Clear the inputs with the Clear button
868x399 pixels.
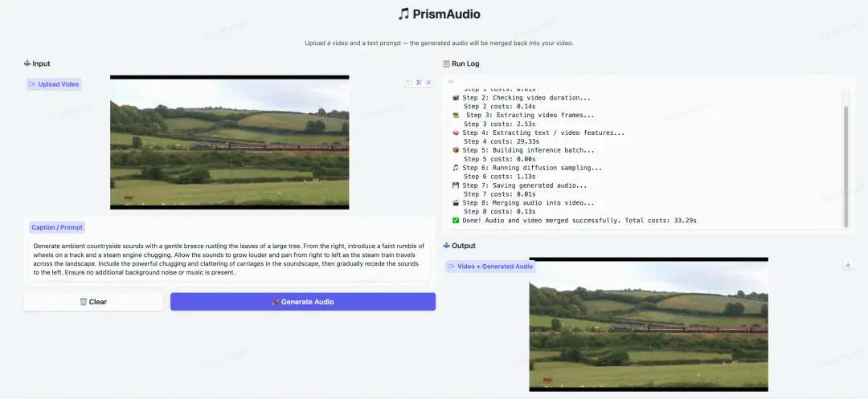tap(93, 302)
